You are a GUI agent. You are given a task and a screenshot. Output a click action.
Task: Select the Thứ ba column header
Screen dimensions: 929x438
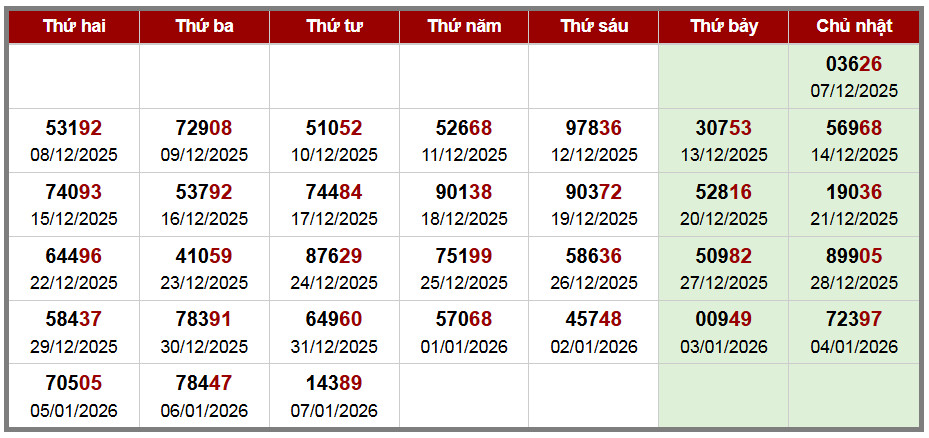coord(204,27)
